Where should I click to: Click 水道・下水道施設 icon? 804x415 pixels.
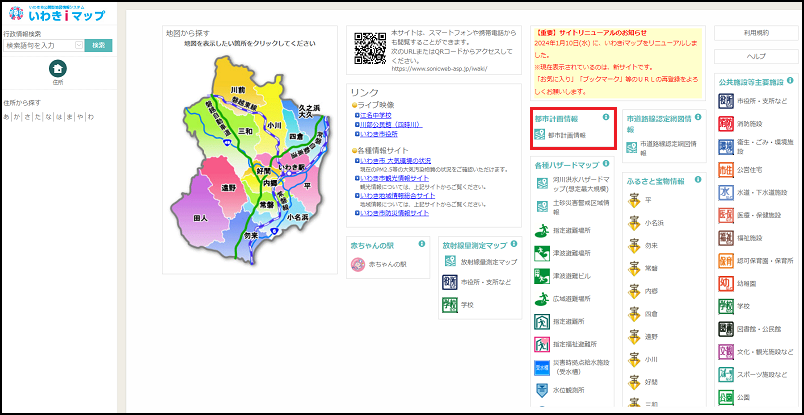coord(726,192)
